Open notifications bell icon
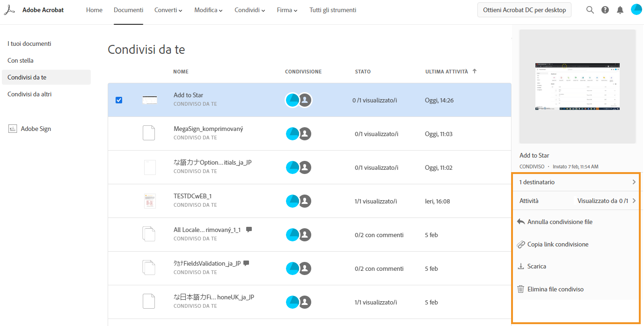Image resolution: width=644 pixels, height=326 pixels. (x=620, y=10)
